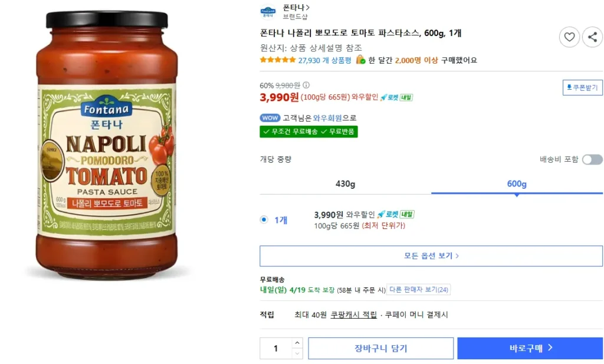Increase quantity using the up stepper arrow
This screenshot has width=604, height=364.
(x=297, y=343)
